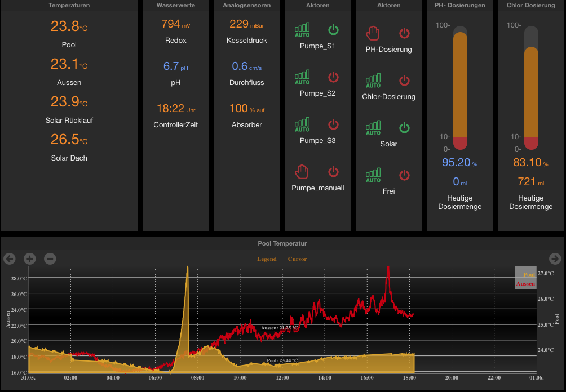Click the AUTO icon for Frei actuator
This screenshot has height=392, width=566.
pyautogui.click(x=373, y=175)
